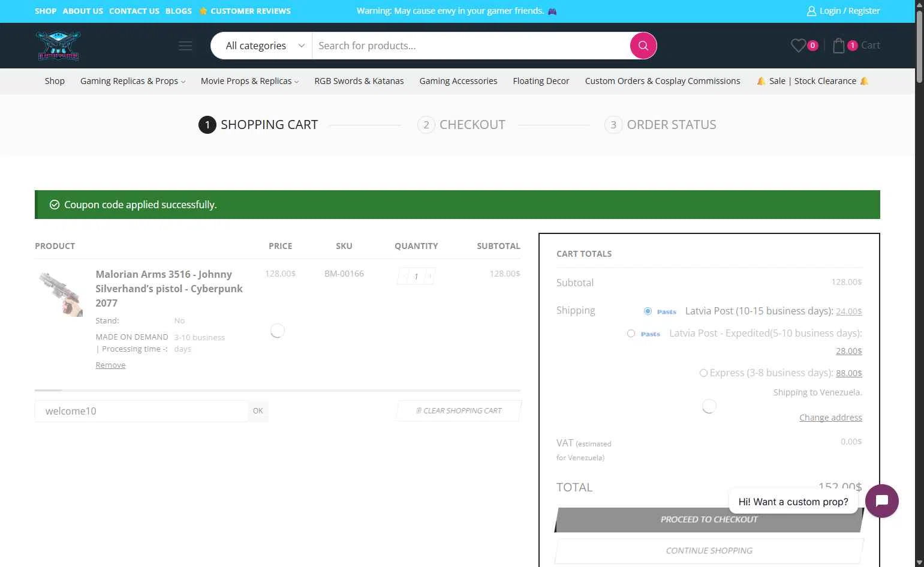Open the wishlist heart icon

(798, 45)
